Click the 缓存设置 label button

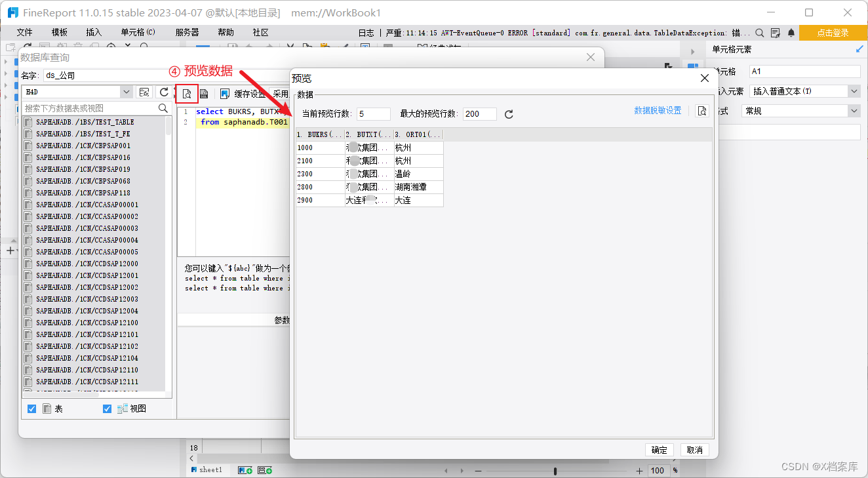click(x=250, y=94)
